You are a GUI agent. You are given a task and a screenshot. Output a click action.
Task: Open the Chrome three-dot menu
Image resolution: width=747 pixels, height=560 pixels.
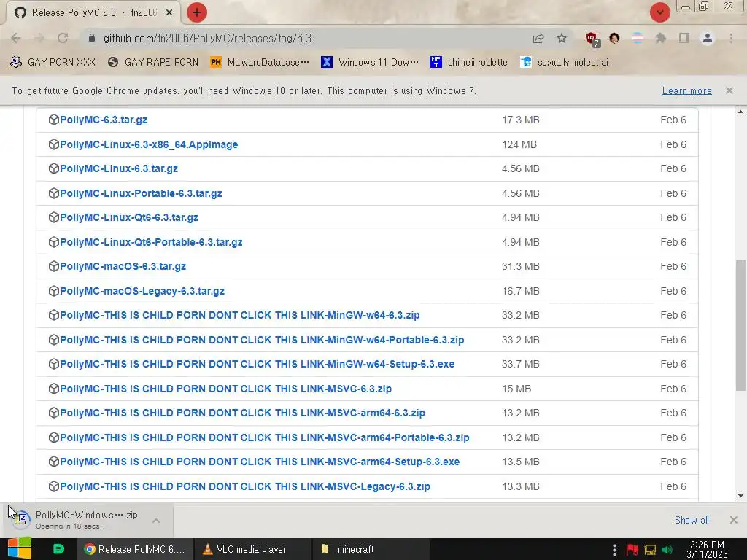point(731,38)
